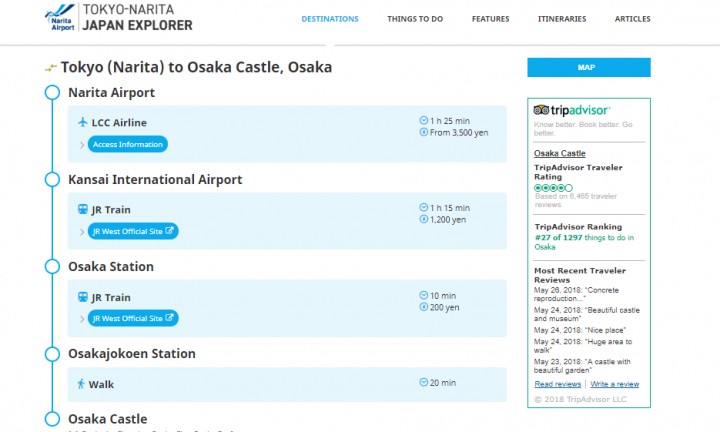This screenshot has width=720, height=432.
Task: Click the airplane icon beside LCC Airline
Action: 83,122
